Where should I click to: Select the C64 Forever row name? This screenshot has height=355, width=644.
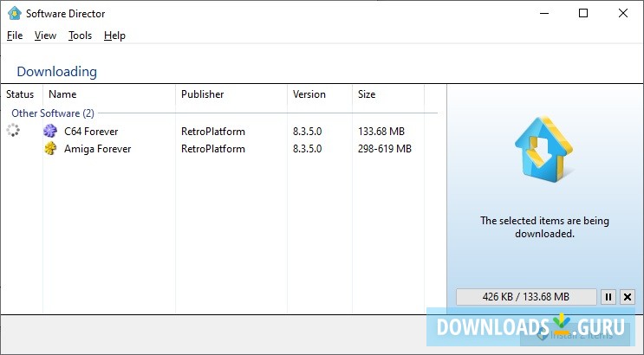click(91, 132)
